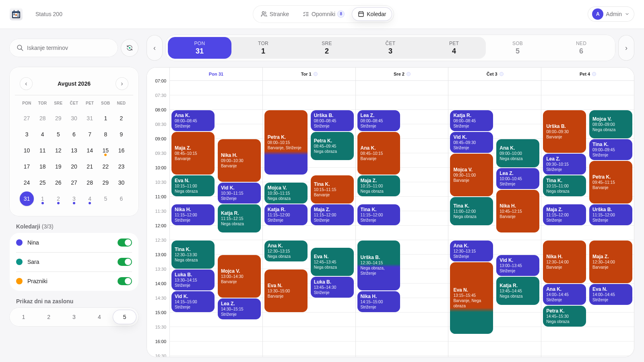Click the search magnifier icon

point(20,48)
